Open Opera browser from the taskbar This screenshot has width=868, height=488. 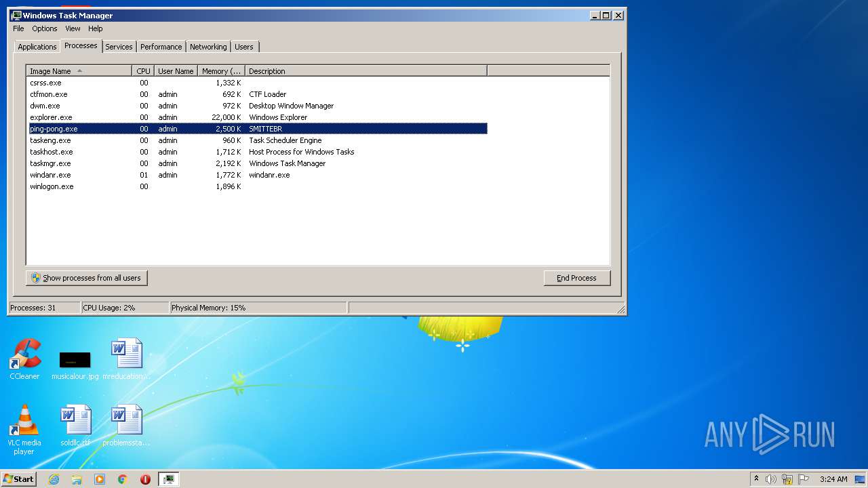click(145, 479)
